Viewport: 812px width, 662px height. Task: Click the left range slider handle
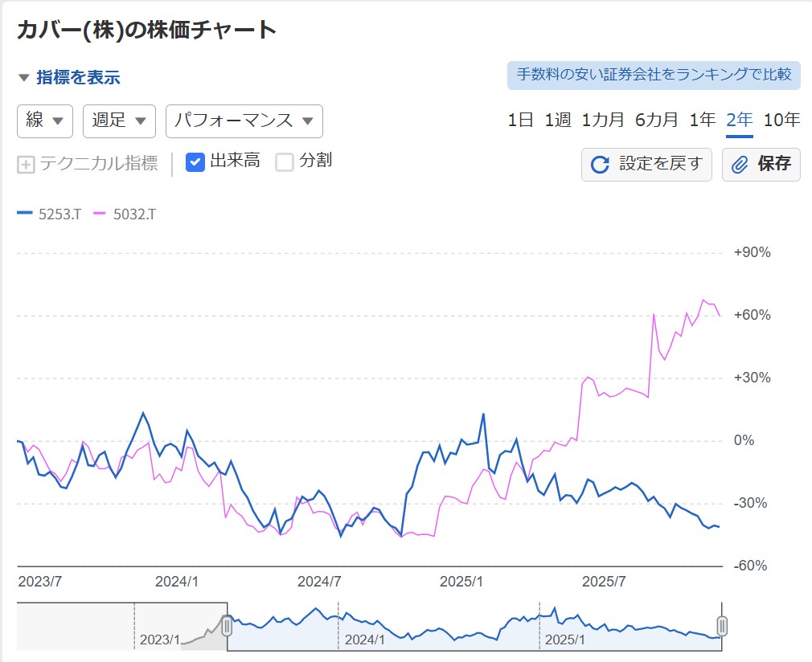coord(228,625)
